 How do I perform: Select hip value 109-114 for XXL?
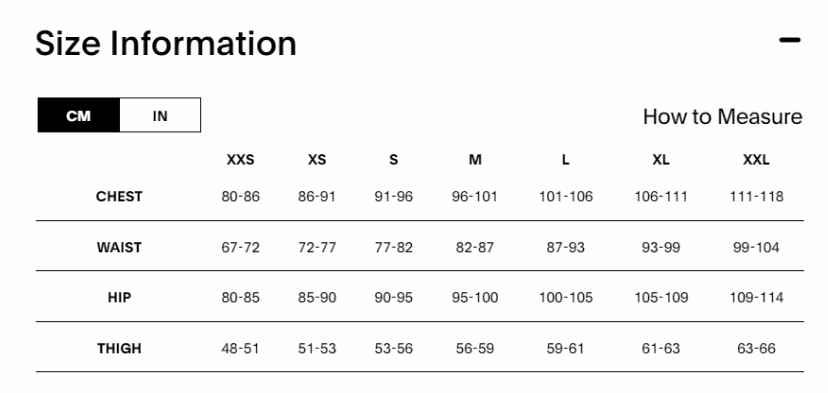pyautogui.click(x=756, y=297)
